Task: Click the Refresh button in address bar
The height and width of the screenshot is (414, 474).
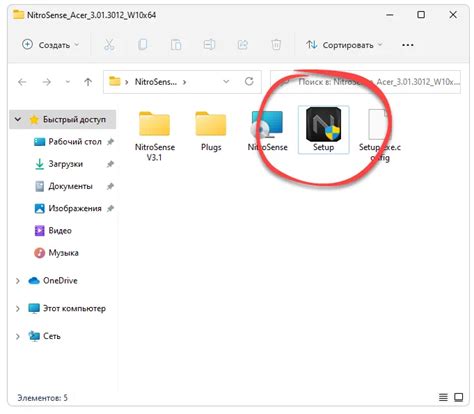Action: click(249, 81)
